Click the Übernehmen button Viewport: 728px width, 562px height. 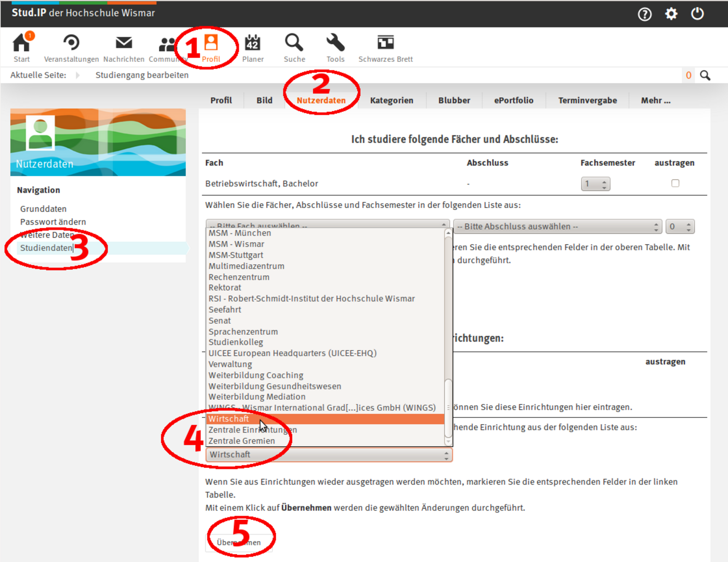[x=239, y=542]
